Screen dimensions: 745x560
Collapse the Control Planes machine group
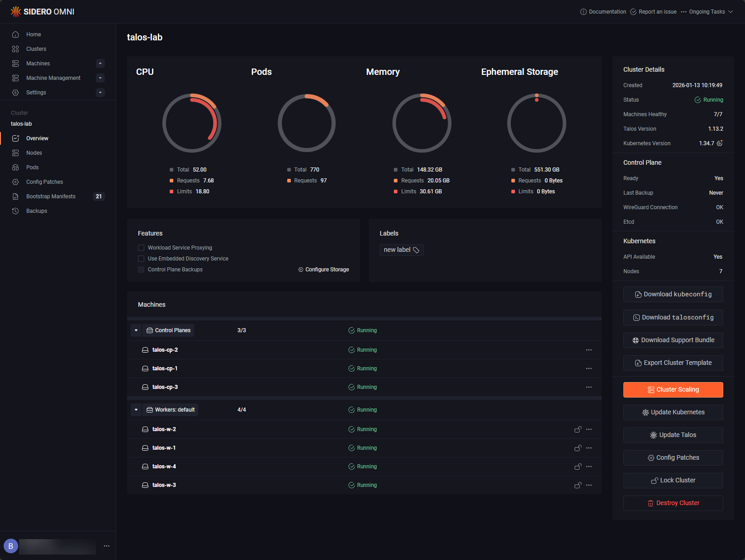tap(136, 330)
